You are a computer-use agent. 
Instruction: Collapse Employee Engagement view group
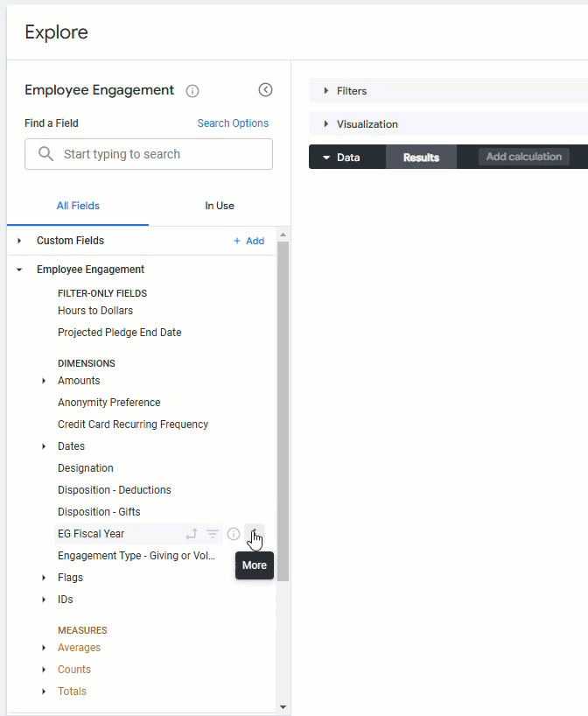pyautogui.click(x=19, y=270)
